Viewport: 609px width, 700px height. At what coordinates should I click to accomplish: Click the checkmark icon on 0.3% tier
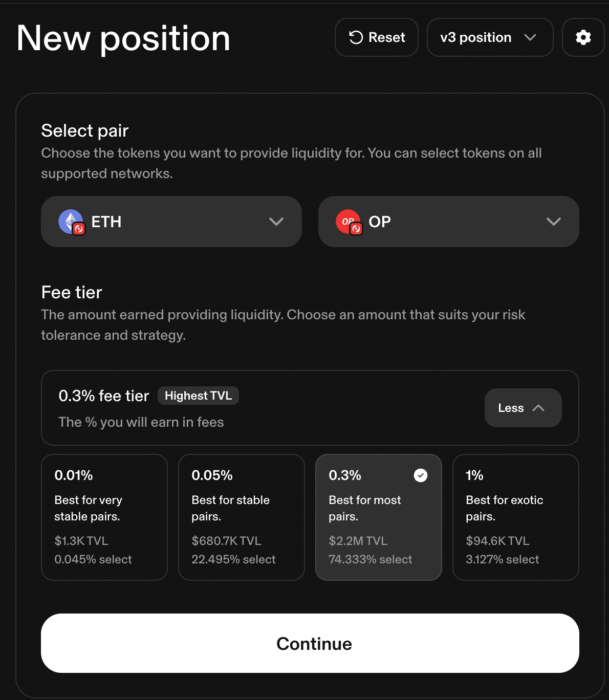[420, 475]
